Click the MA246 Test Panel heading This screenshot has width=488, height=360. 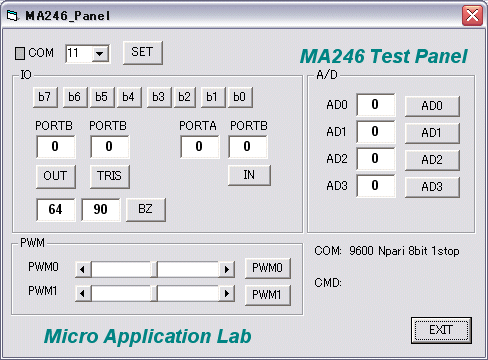(x=384, y=56)
